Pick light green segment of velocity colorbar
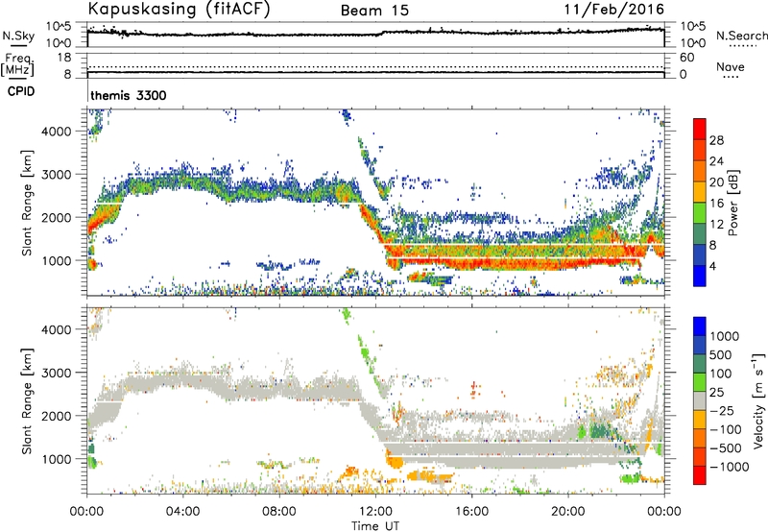This screenshot has height=532, width=768. pyautogui.click(x=700, y=382)
